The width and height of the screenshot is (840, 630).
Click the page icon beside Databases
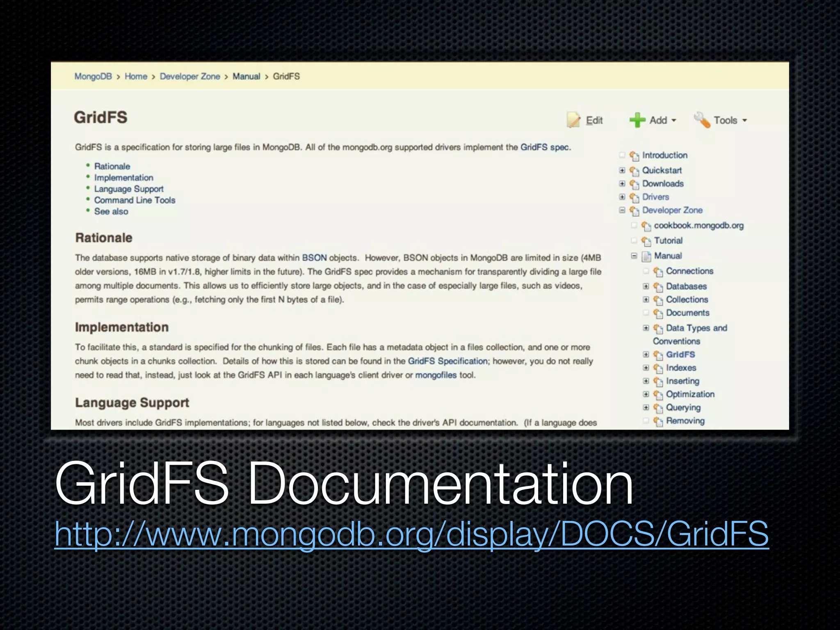658,287
